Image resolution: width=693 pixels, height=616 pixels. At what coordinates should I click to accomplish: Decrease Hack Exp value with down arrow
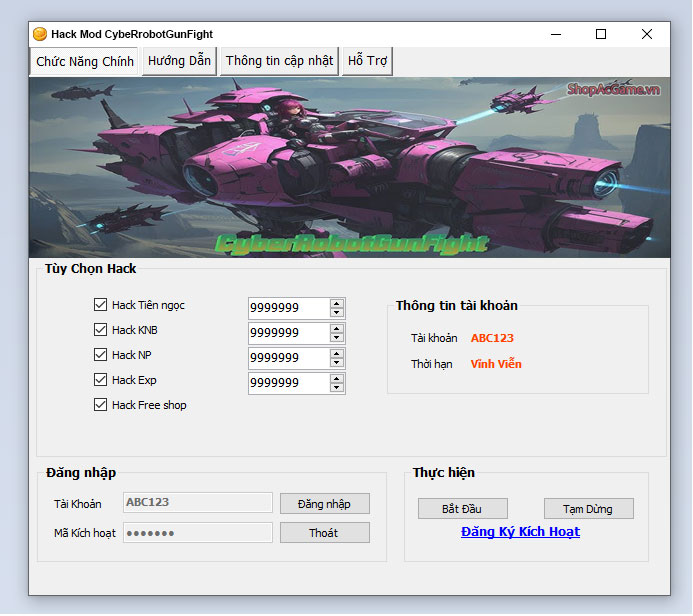pos(337,388)
